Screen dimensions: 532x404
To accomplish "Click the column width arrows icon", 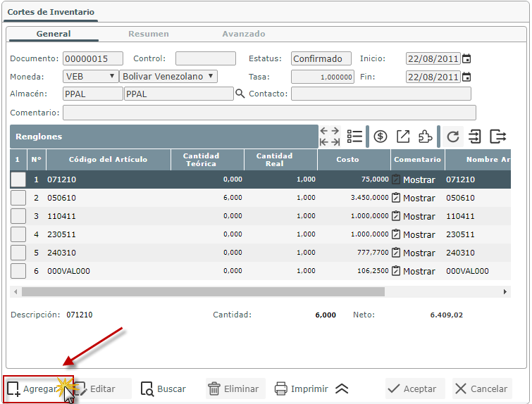I will (x=329, y=137).
